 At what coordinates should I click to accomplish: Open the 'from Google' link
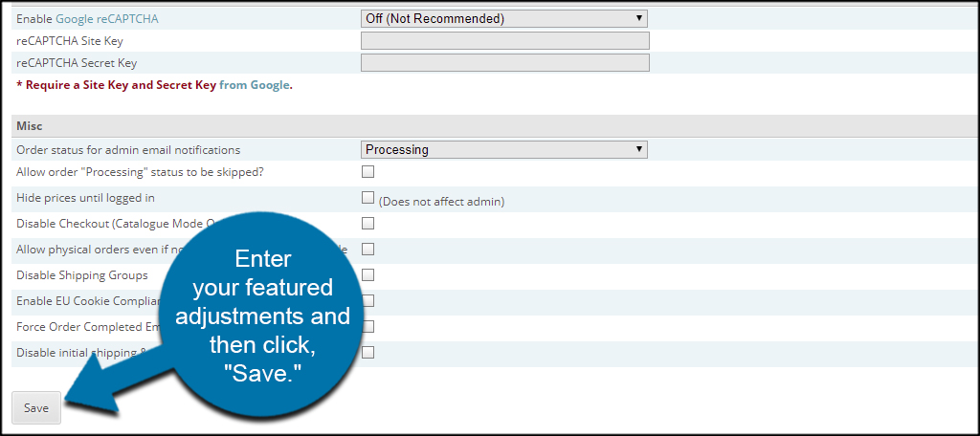click(255, 85)
